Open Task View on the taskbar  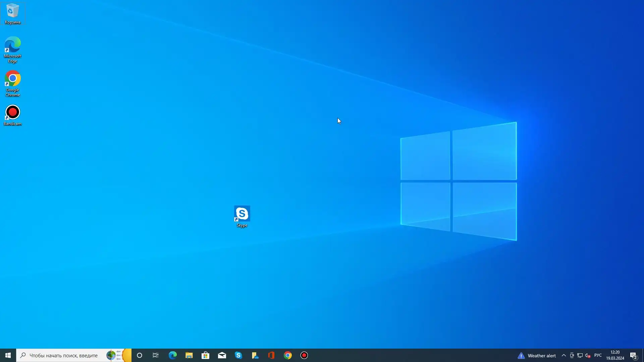(x=156, y=355)
